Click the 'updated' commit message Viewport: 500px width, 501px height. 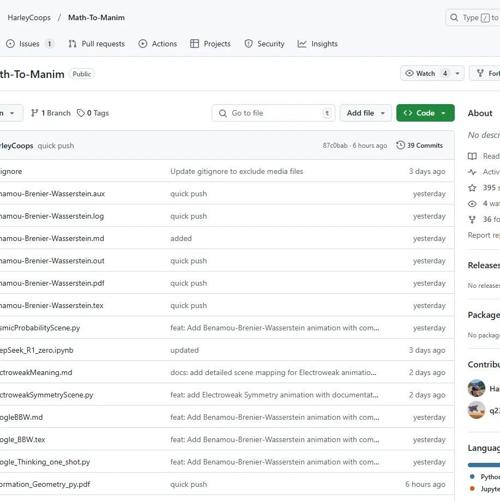[x=184, y=350]
